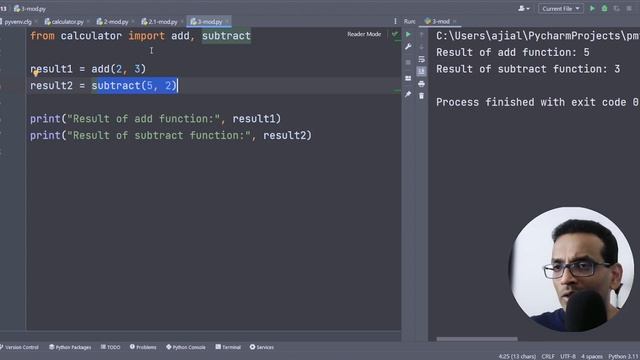Pin the Run tab with pin icon
Viewport: 640px width, 360px height.
tap(408, 94)
